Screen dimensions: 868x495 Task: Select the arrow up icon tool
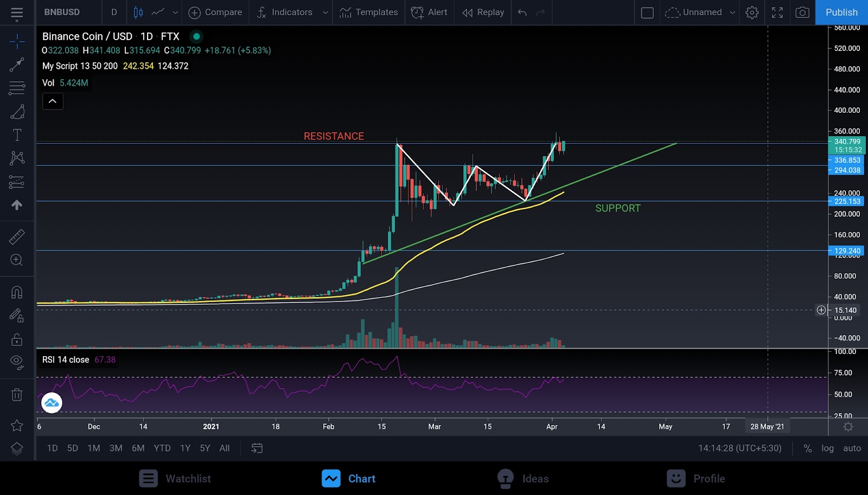click(17, 205)
